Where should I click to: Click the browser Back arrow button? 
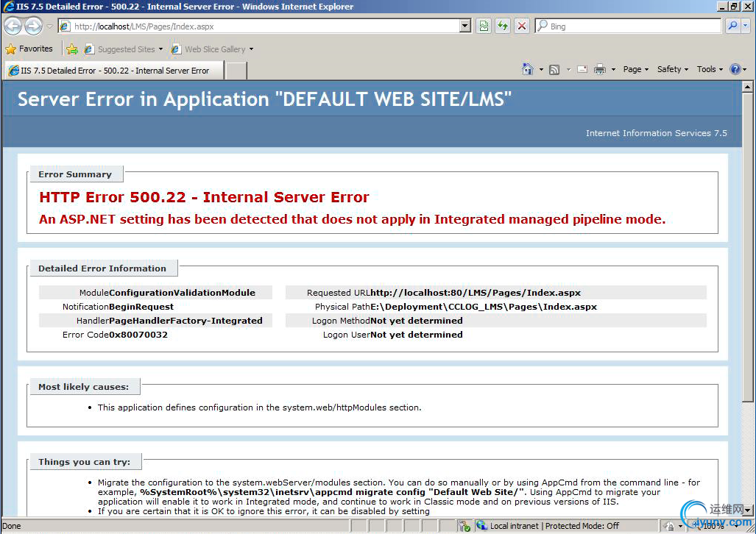coord(13,26)
